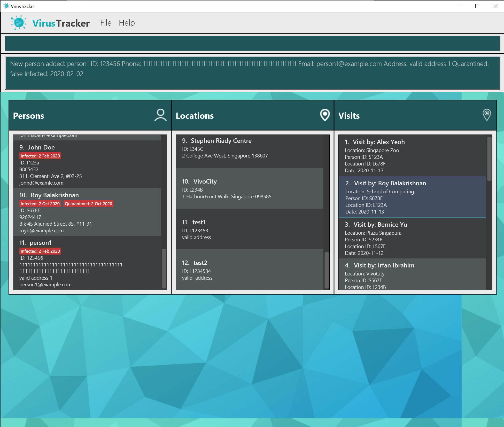
Task: Open the Help menu
Action: click(x=127, y=23)
